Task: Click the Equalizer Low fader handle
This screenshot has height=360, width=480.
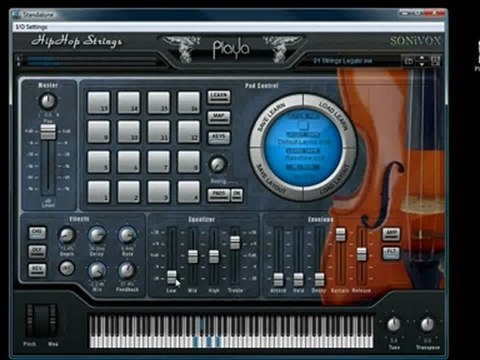Action: tap(172, 277)
